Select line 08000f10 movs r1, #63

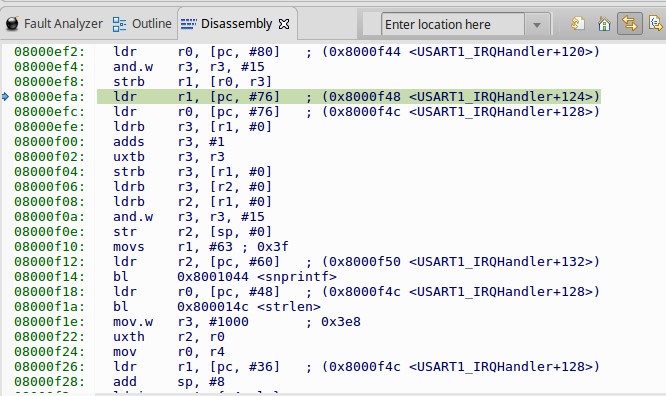[x=151, y=247]
